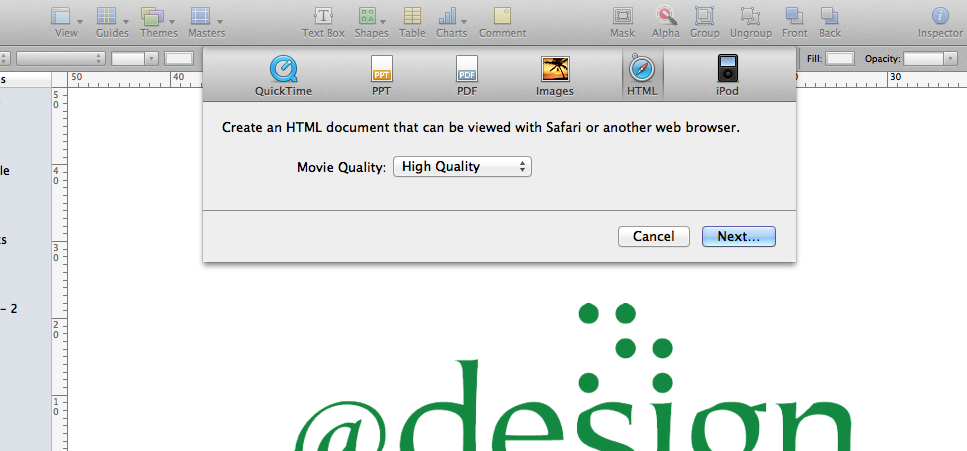The height and width of the screenshot is (451, 967).
Task: Insert a Text Box
Action: coord(323,22)
